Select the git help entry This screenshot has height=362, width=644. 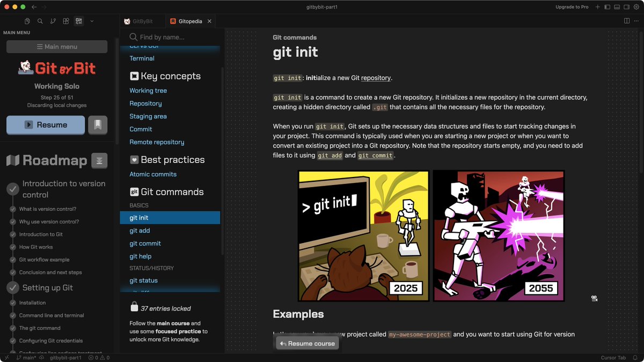[141, 256]
